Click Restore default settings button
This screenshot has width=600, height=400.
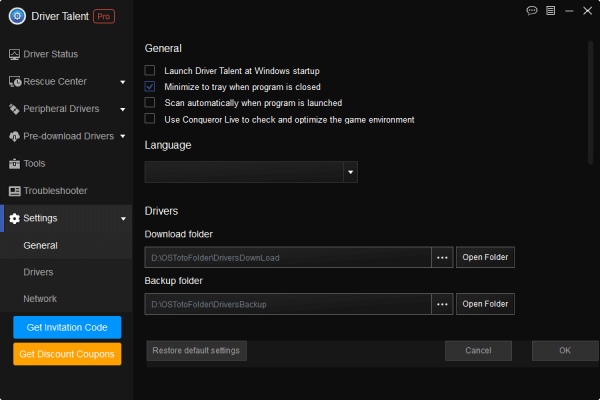point(196,351)
